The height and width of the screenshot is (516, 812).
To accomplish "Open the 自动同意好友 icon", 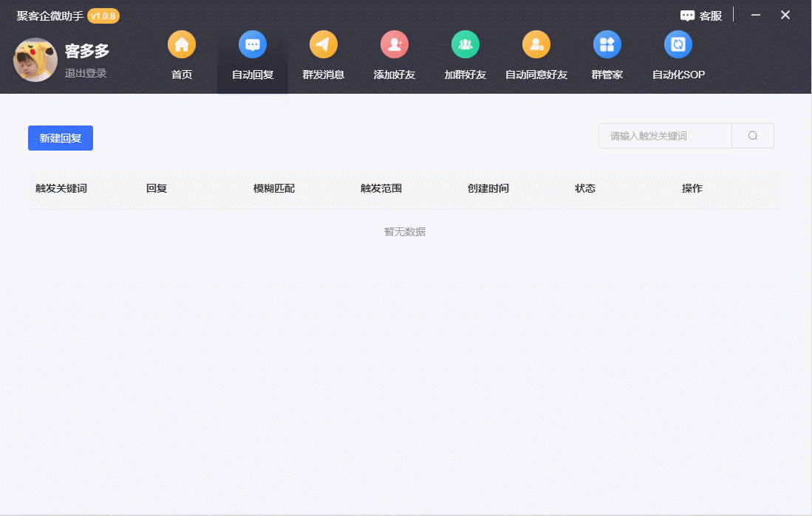I will tap(536, 44).
